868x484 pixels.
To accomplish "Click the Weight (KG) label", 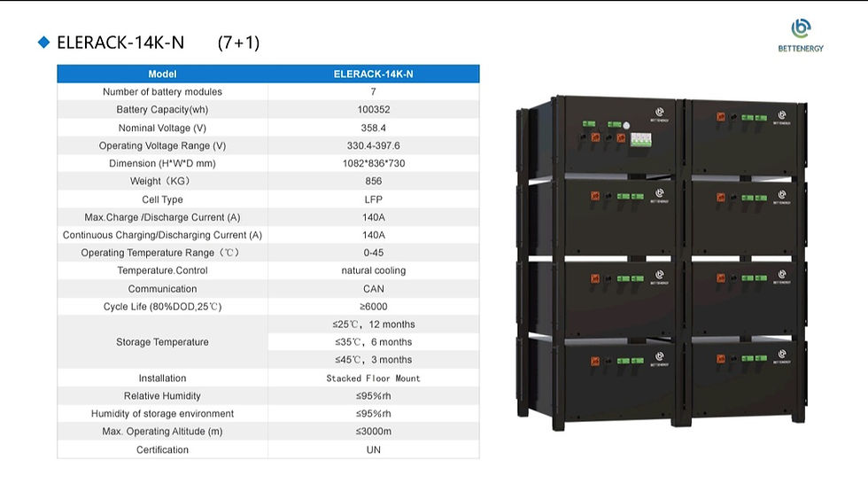I will (x=160, y=181).
